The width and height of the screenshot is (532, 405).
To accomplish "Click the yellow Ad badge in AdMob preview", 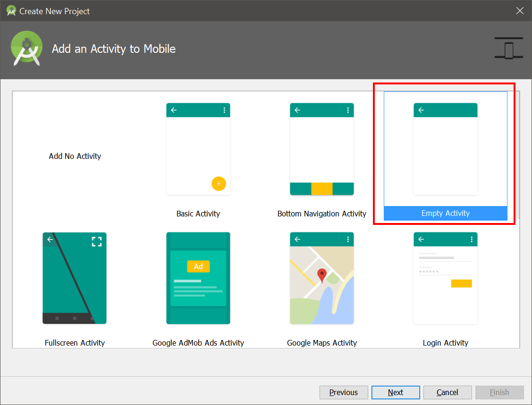I will pyautogui.click(x=198, y=266).
